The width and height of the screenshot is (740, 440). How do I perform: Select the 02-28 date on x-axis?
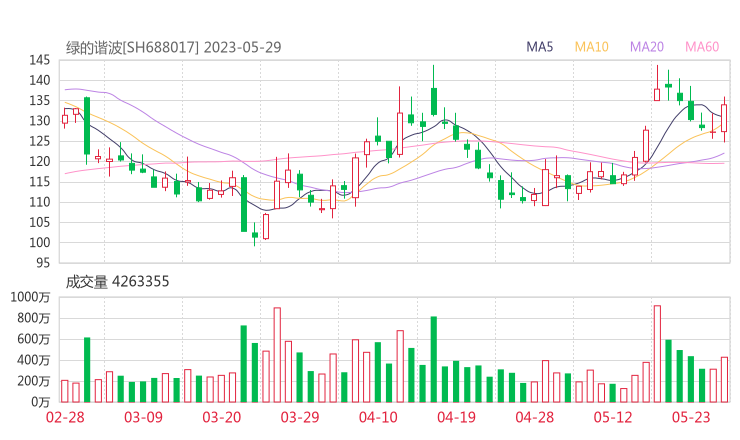[65, 417]
